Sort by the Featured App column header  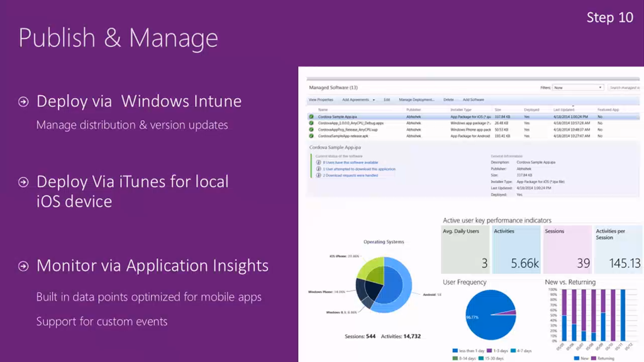[608, 110]
